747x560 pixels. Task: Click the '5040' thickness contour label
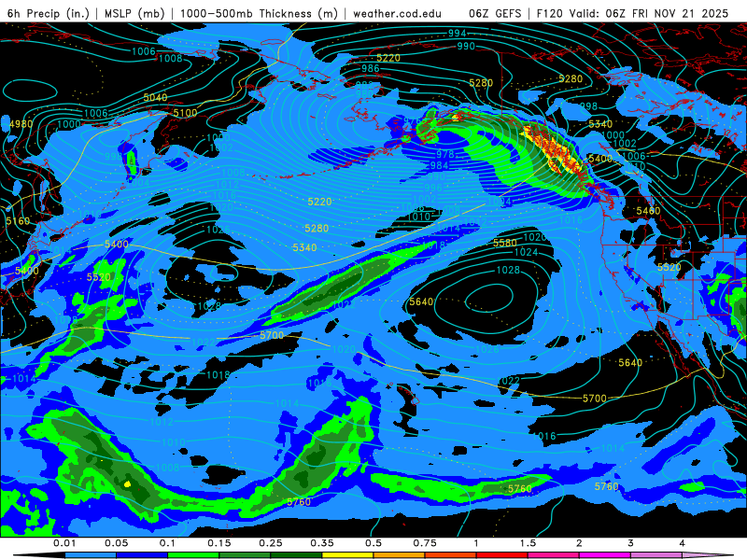155,97
